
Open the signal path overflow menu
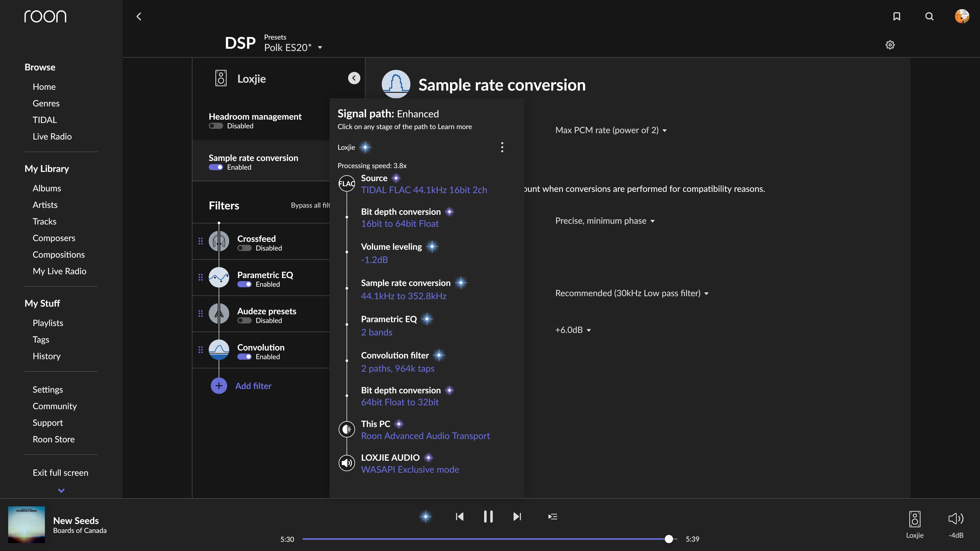pyautogui.click(x=502, y=147)
